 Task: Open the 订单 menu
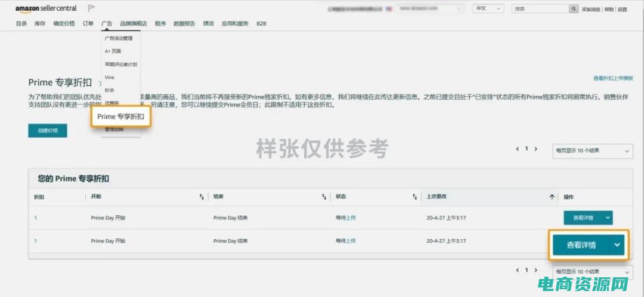point(88,24)
